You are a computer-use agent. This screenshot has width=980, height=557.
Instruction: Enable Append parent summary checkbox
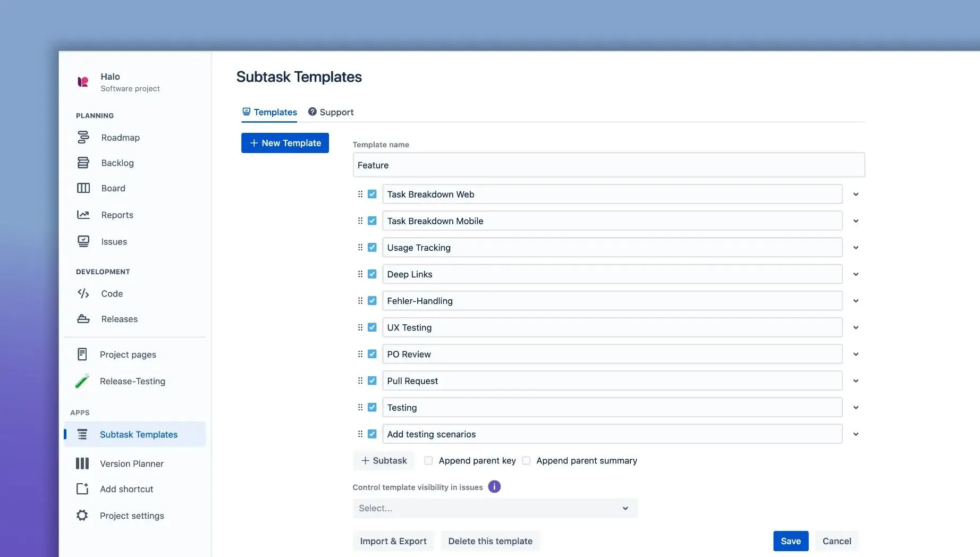[526, 461]
